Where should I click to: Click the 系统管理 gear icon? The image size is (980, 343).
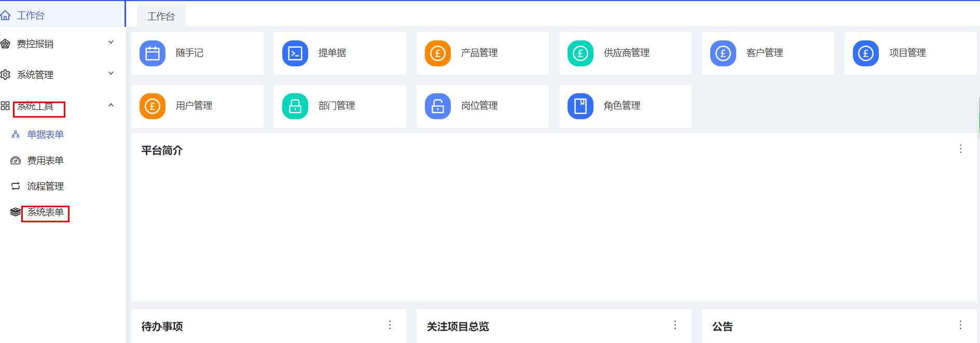[5, 75]
